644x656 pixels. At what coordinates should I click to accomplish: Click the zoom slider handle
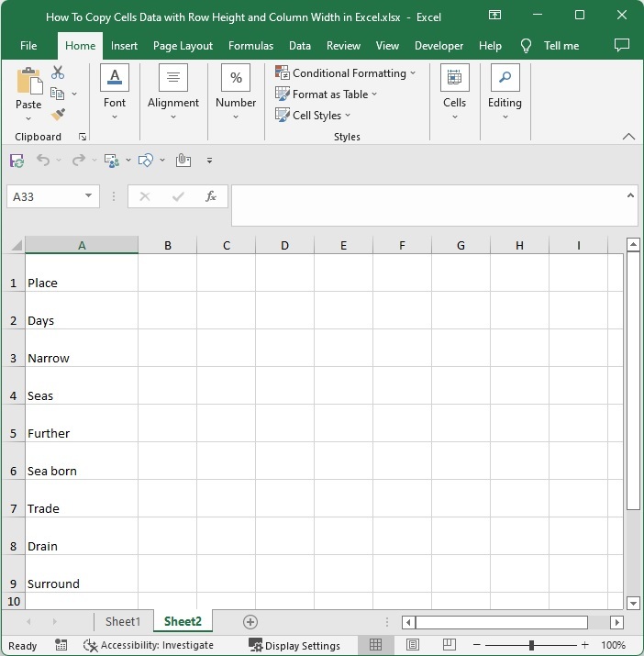coord(531,645)
